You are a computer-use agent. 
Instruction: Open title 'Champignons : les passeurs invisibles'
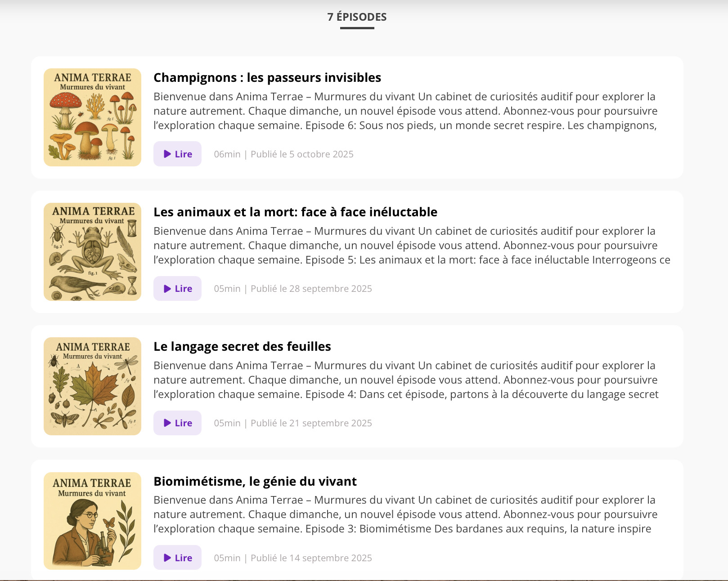click(x=267, y=77)
